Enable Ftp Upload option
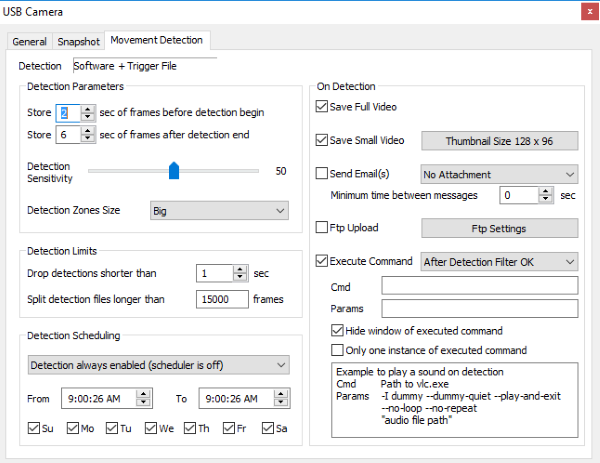Viewport: 600px width, 463px height. [x=322, y=228]
